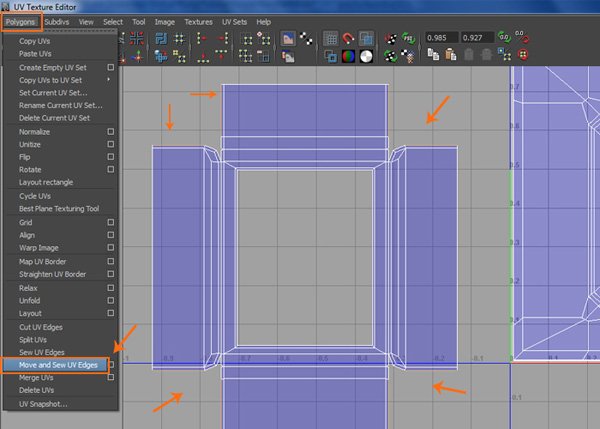The height and width of the screenshot is (429, 600).
Task: Click the dim image toolbar icon
Action: [x=288, y=56]
